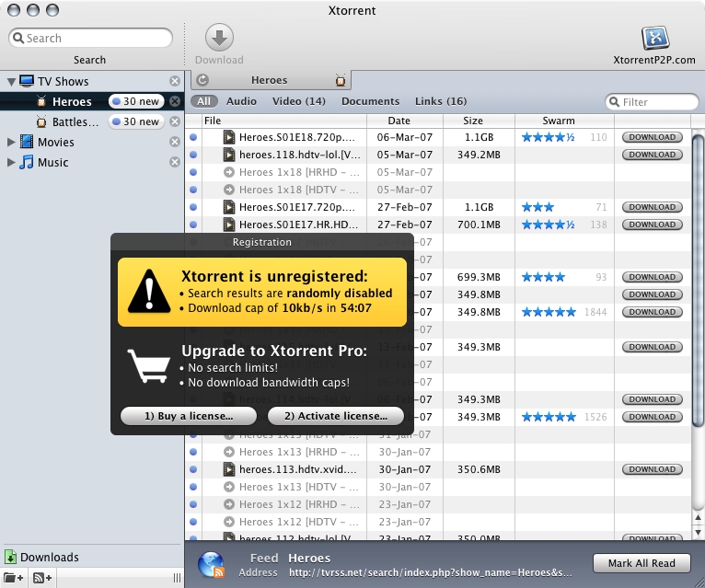Select the Video (14) filter tab
Image resolution: width=705 pixels, height=588 pixels.
point(299,101)
